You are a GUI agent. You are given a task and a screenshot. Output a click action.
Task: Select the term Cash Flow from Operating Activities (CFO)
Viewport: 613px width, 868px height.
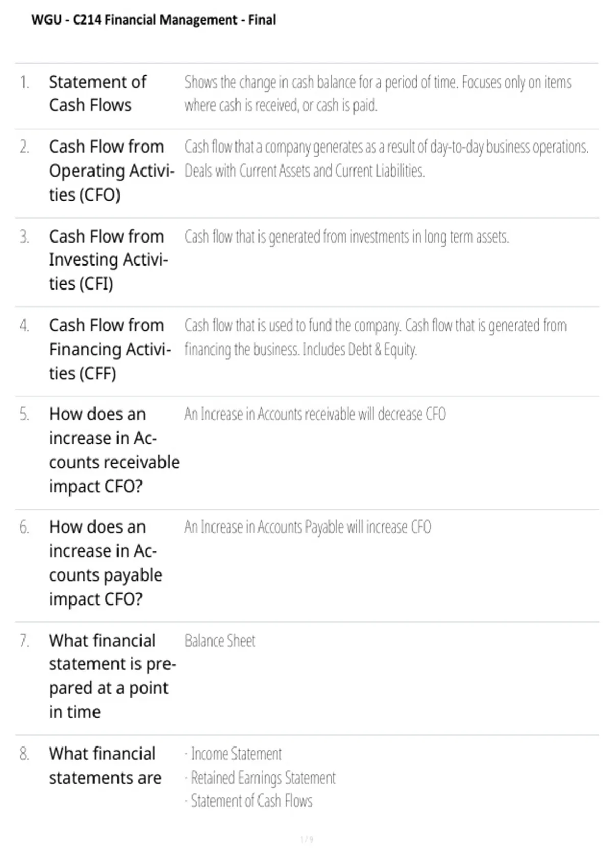(111, 171)
